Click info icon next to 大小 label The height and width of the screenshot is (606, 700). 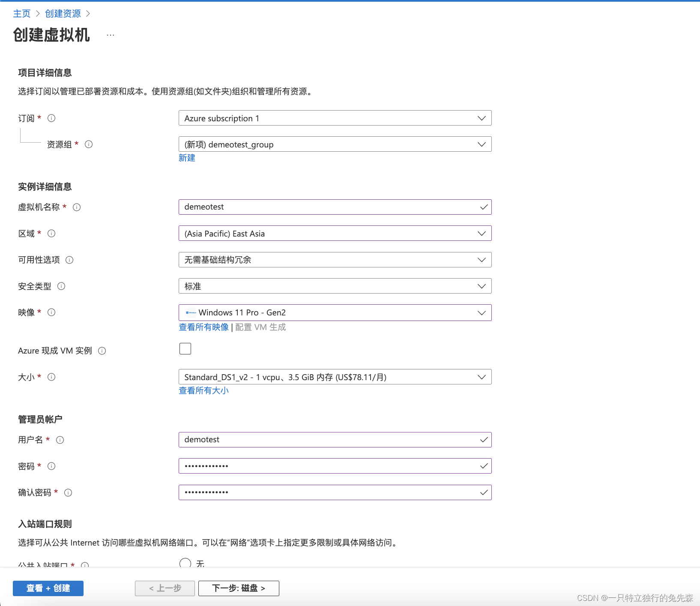51,377
